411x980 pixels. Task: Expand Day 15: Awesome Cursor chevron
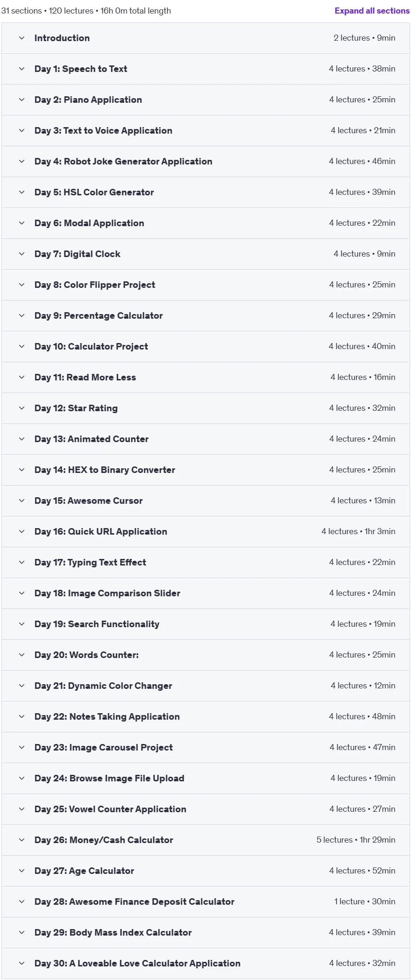point(21,501)
